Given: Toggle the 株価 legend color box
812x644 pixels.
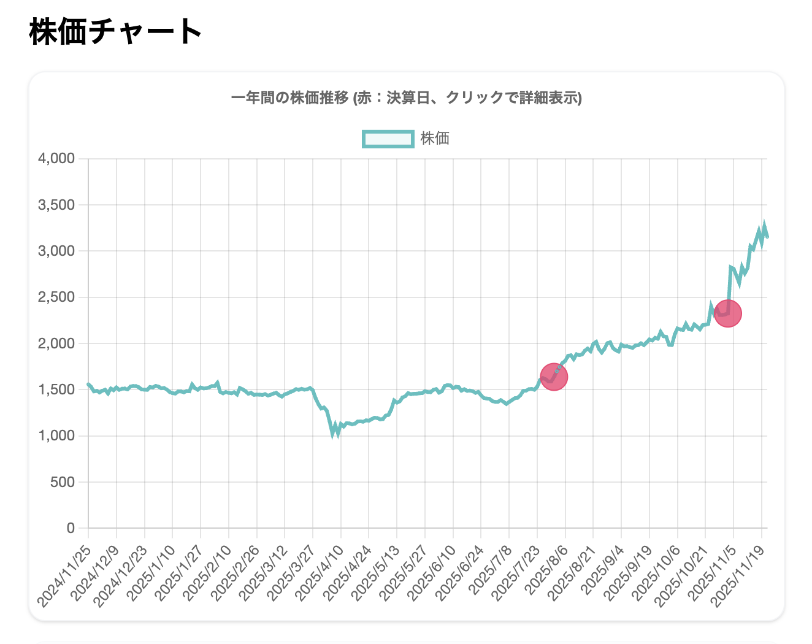Looking at the screenshot, I should pyautogui.click(x=388, y=139).
